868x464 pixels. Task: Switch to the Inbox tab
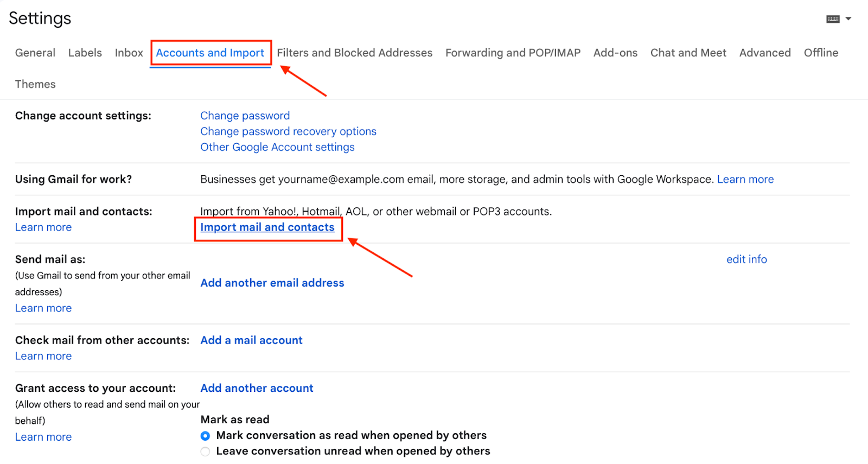coord(129,53)
